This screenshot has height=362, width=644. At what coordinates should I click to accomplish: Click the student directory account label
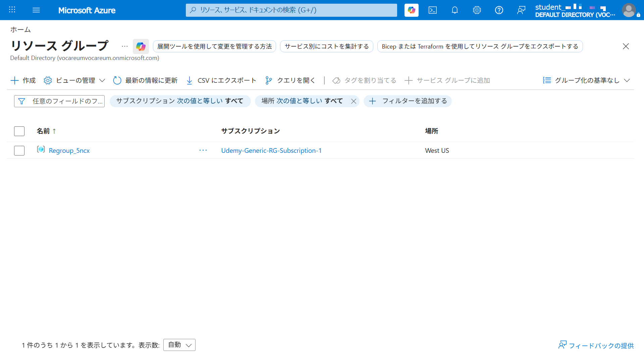pos(575,10)
